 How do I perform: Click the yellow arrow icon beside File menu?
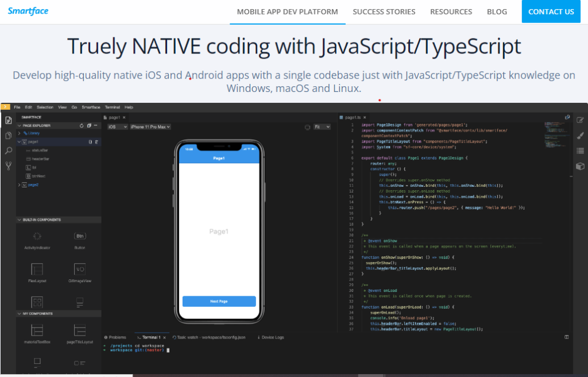tap(5, 107)
